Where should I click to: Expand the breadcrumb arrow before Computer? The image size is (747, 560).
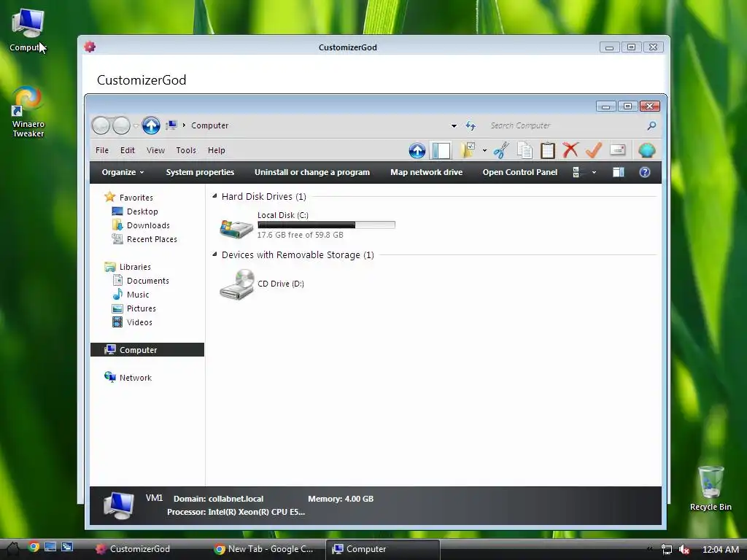pos(184,125)
